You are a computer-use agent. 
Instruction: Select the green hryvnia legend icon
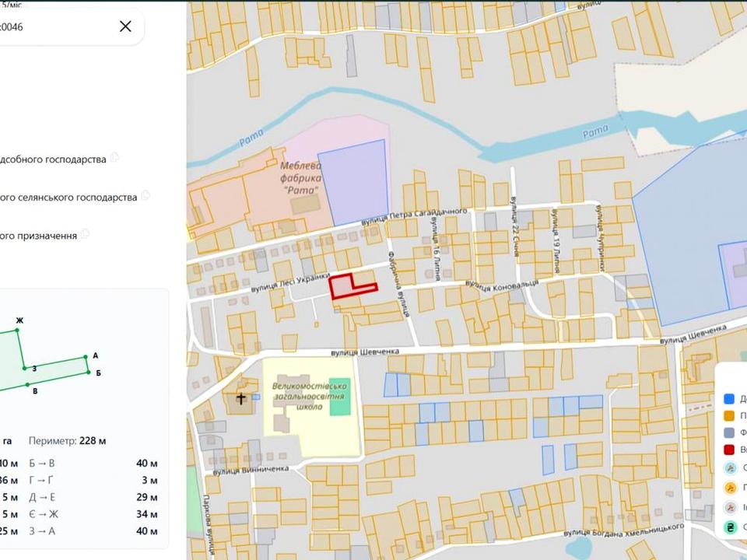click(x=731, y=527)
